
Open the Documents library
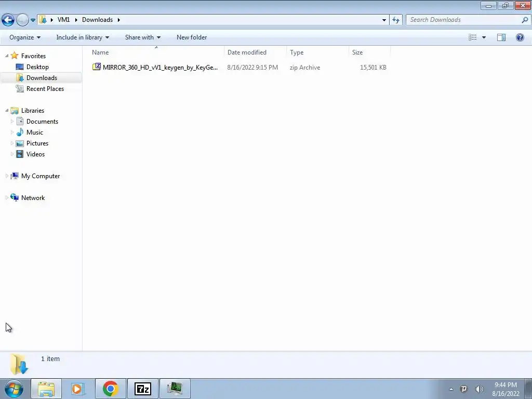[42, 122]
